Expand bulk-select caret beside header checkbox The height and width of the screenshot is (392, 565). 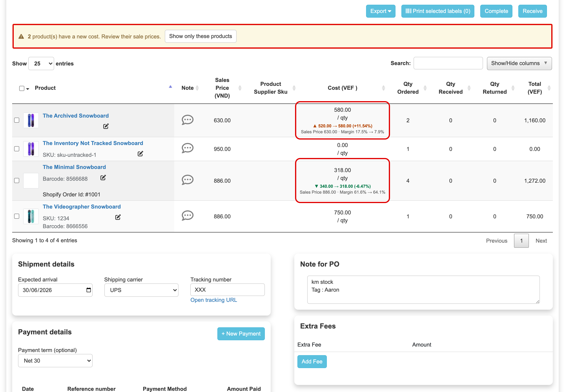(27, 89)
